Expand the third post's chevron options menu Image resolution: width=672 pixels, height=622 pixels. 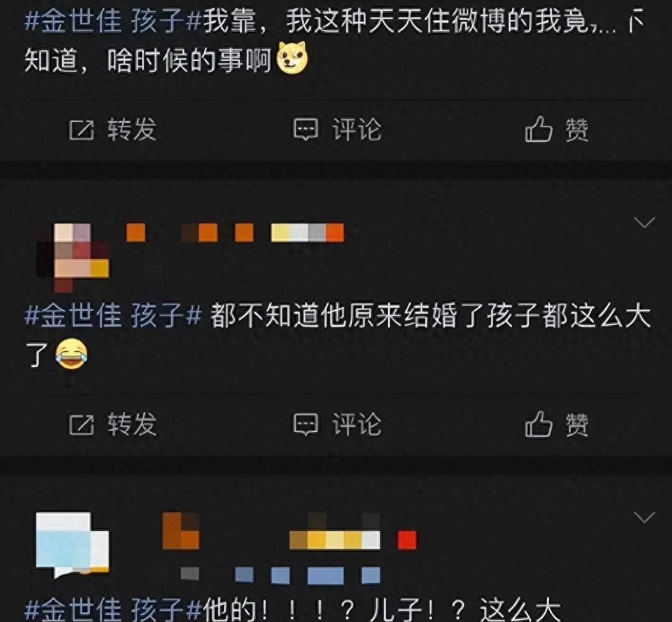(x=644, y=518)
